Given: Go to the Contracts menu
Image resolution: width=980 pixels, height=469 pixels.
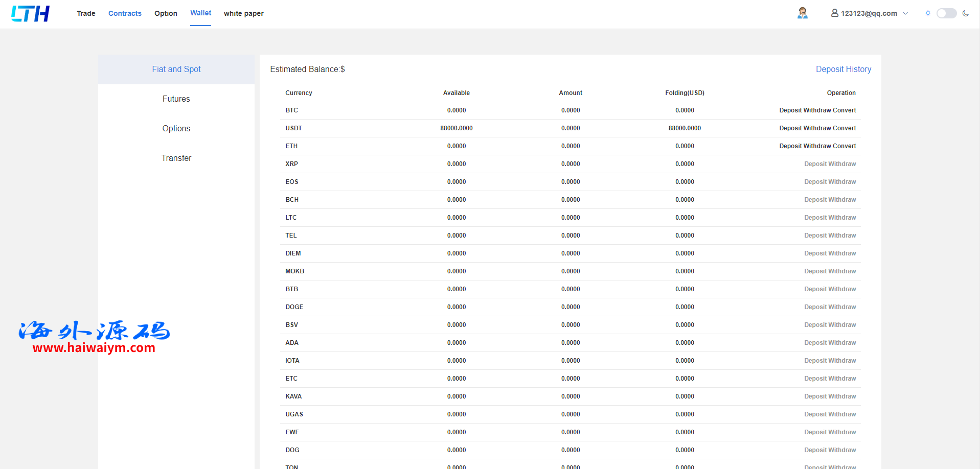Looking at the screenshot, I should 125,13.
